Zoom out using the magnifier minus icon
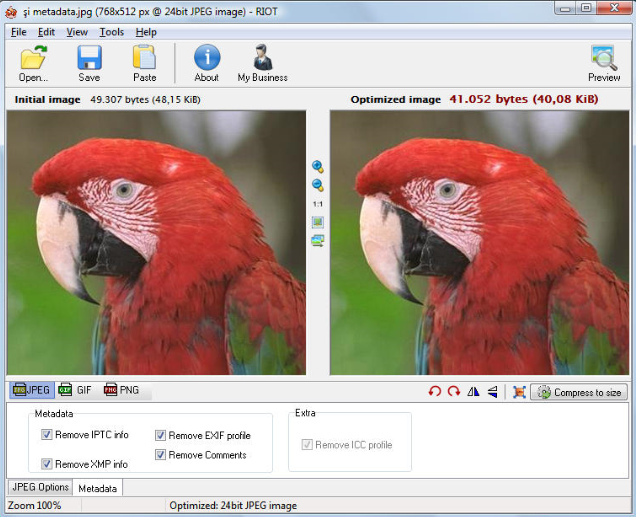Screen dimensions: 637x517 318,185
